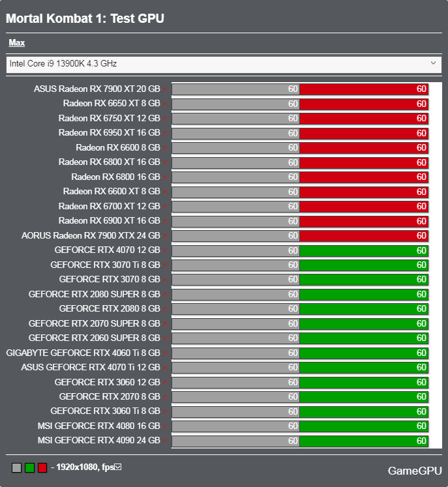The image size is (448, 487).
Task: Click the label Radeon RX 6600 8 GB
Action: coord(118,147)
